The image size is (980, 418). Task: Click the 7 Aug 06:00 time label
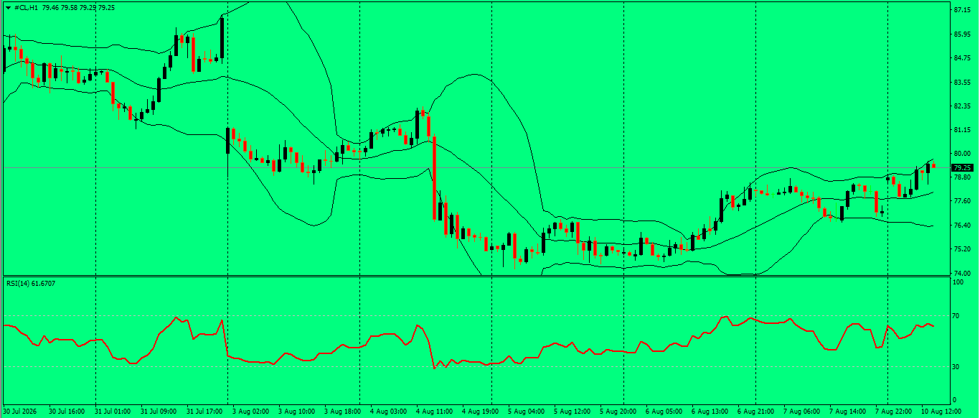(x=803, y=412)
